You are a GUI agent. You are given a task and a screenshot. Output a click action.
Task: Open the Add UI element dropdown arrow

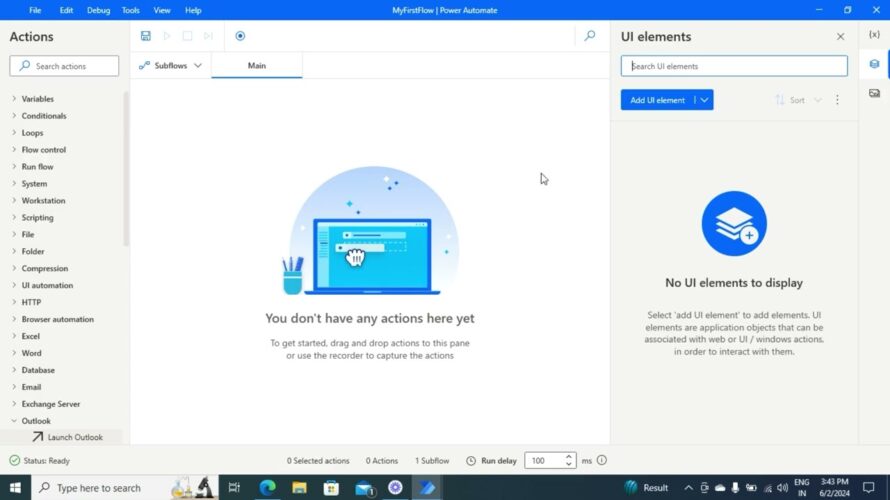pos(704,100)
